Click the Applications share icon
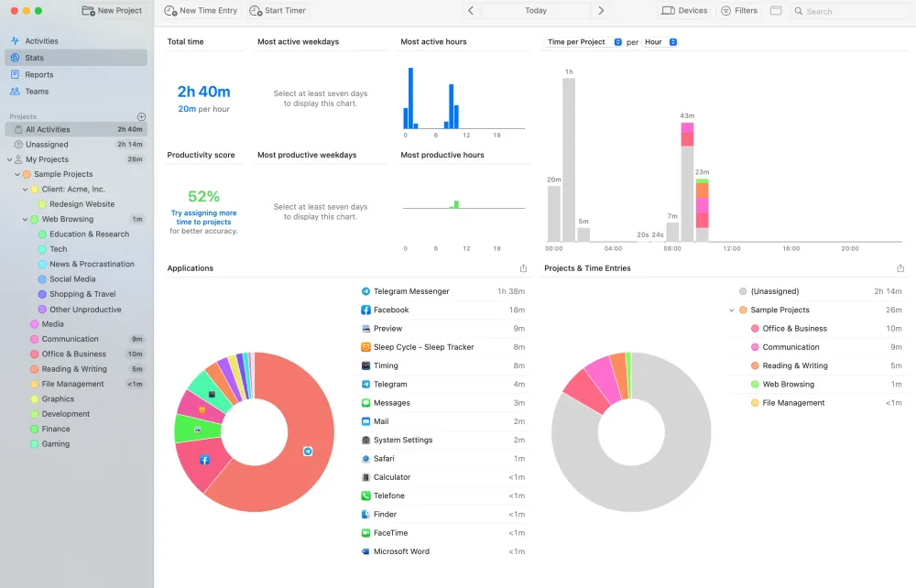 click(523, 268)
